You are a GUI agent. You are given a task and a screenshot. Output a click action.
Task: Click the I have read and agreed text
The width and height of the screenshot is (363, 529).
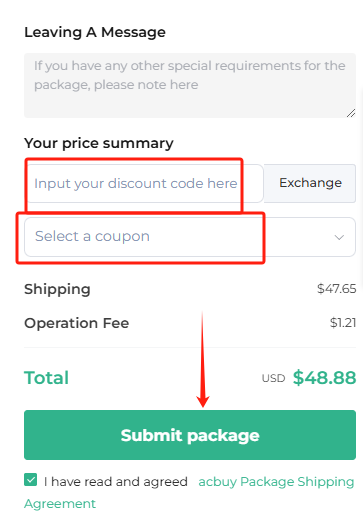pos(116,481)
